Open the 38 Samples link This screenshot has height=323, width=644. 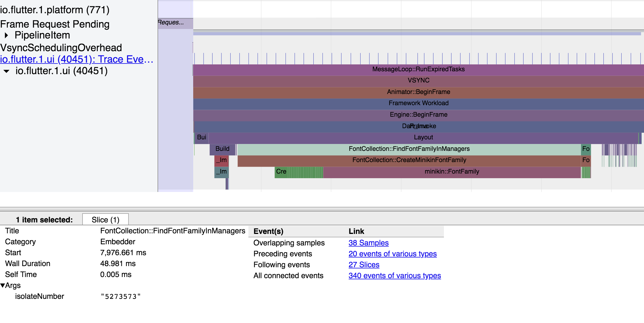pyautogui.click(x=368, y=243)
